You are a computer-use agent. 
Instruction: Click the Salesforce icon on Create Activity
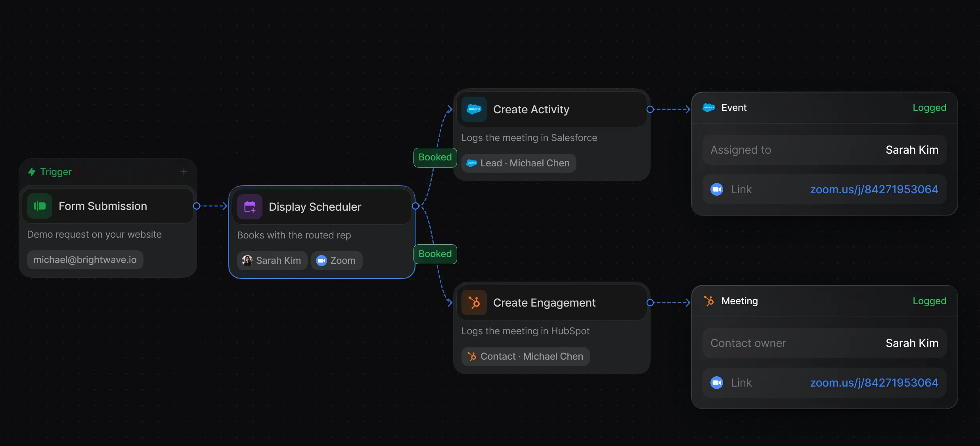tap(474, 109)
